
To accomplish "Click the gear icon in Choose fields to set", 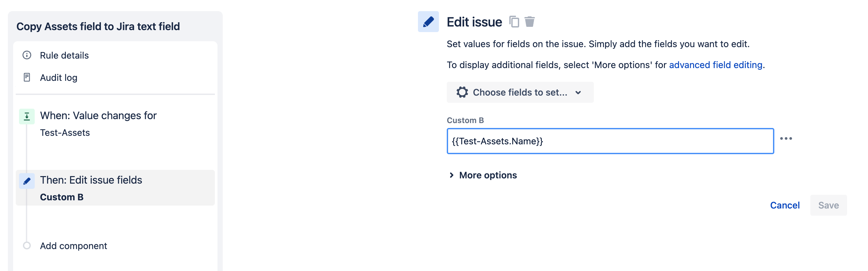I will point(462,92).
